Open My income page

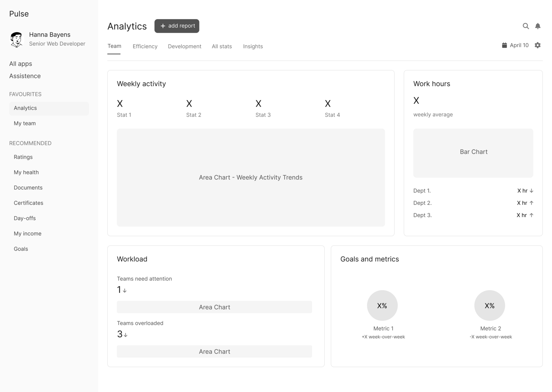(x=28, y=233)
